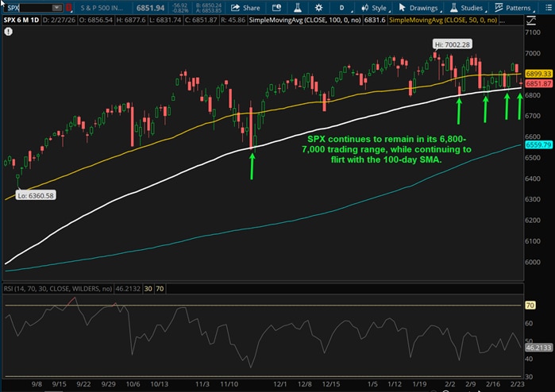Image resolution: width=555 pixels, height=392 pixels.
Task: Click the R: 45.86 range value
Action: [x=233, y=20]
